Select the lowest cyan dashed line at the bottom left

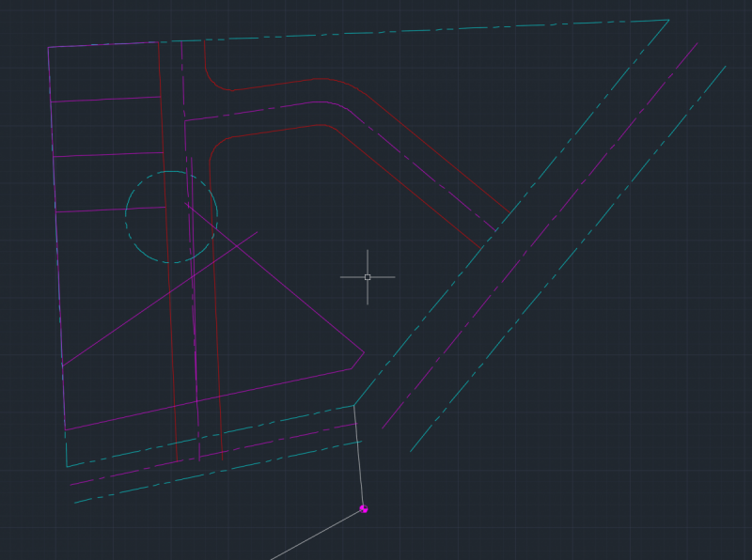218,473
